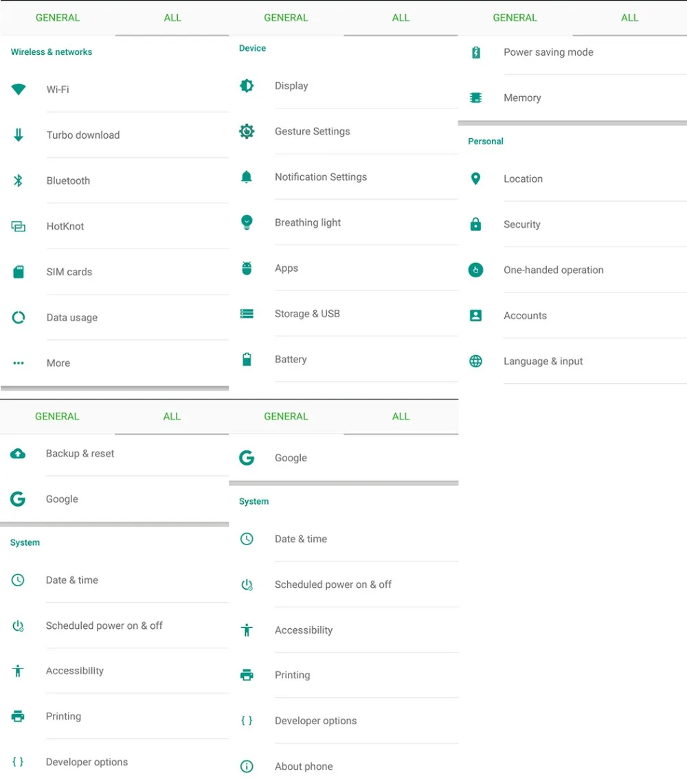Select ALL tab above Power saving mode
This screenshot has width=687, height=784.
coord(630,17)
